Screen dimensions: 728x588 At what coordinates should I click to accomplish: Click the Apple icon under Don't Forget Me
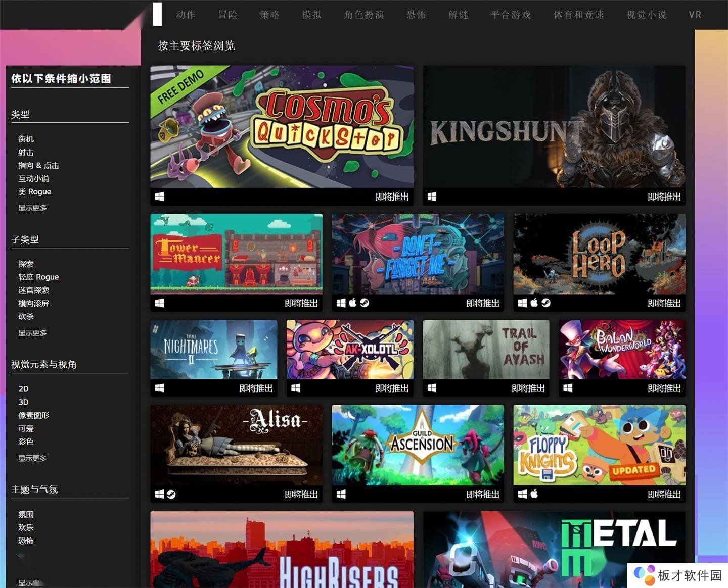pyautogui.click(x=353, y=303)
